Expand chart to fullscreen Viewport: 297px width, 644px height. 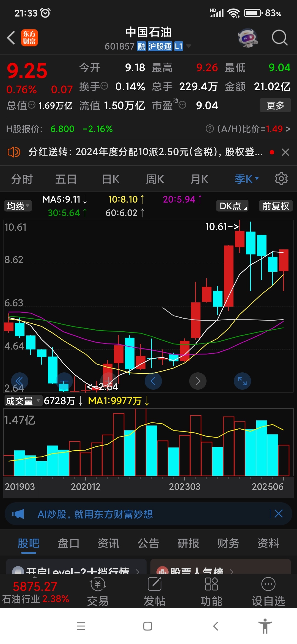point(242,381)
